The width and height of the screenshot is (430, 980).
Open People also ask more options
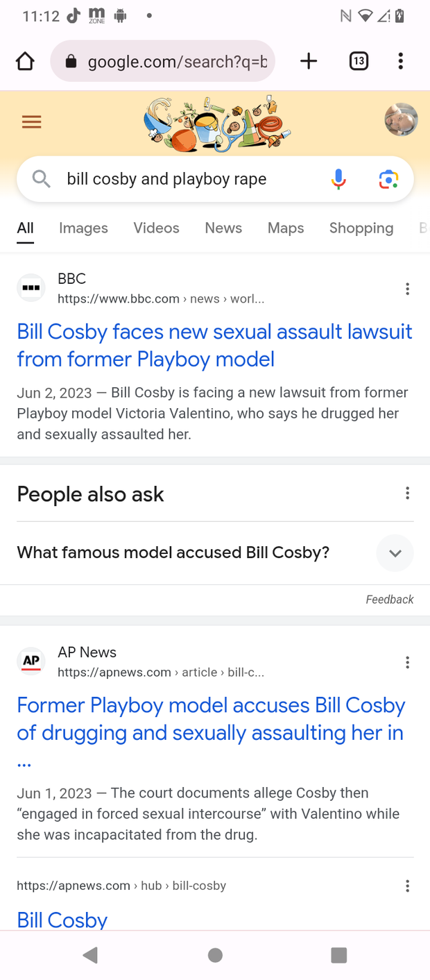pos(407,493)
